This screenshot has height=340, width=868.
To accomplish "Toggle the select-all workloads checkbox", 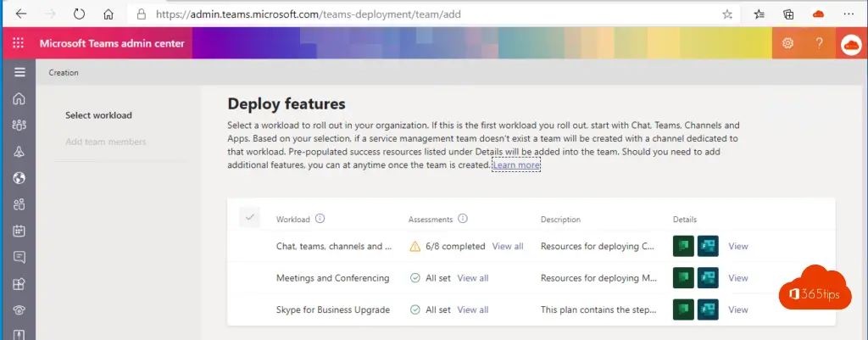I will (249, 219).
